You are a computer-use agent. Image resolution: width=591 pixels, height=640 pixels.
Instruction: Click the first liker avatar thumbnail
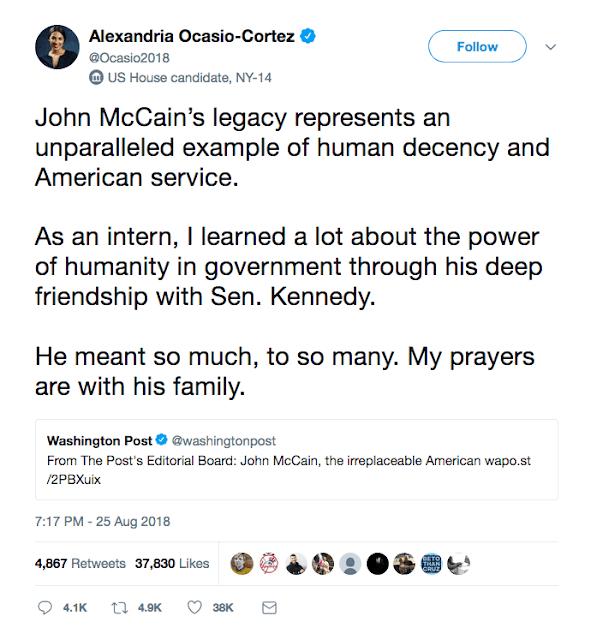click(x=242, y=564)
